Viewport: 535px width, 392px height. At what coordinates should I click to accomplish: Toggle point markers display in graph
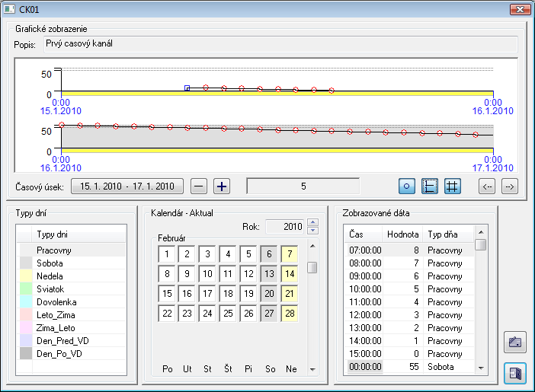pyautogui.click(x=408, y=186)
